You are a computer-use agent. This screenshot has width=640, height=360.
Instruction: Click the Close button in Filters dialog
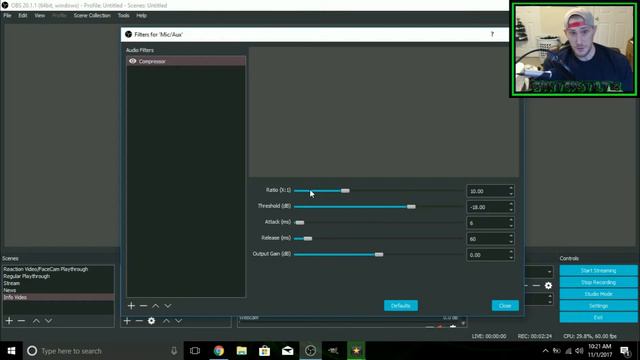(505, 306)
